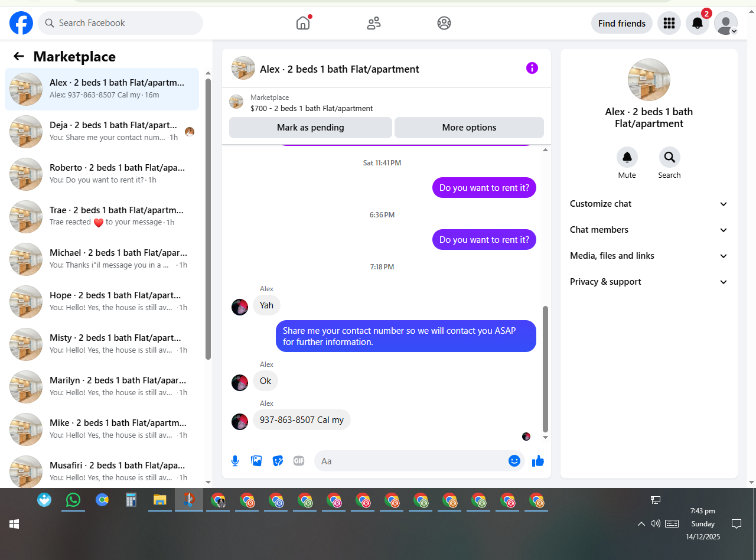The width and height of the screenshot is (756, 560).
Task: Click the chat scrollbar down arrow
Action: tap(545, 437)
